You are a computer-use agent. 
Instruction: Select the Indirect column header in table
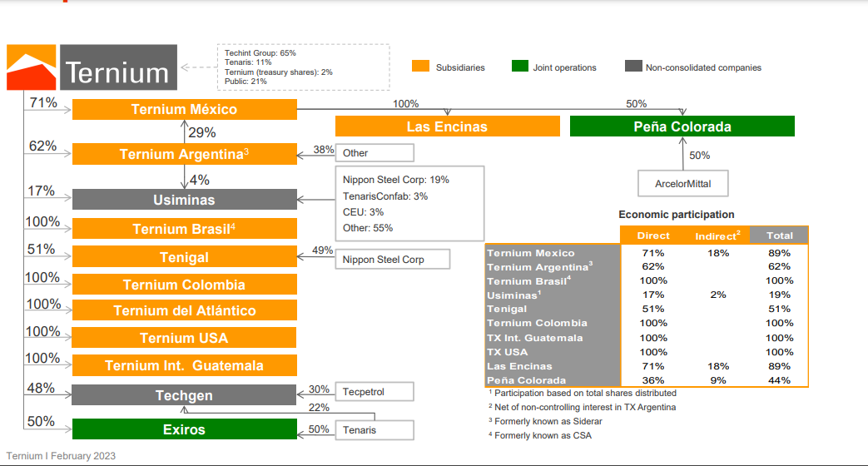(x=717, y=235)
